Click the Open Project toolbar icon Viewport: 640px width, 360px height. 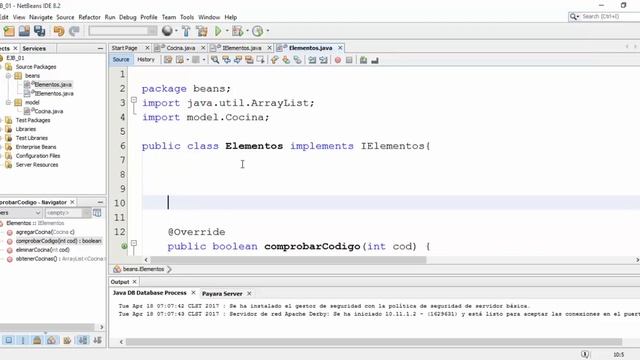tap(24, 31)
